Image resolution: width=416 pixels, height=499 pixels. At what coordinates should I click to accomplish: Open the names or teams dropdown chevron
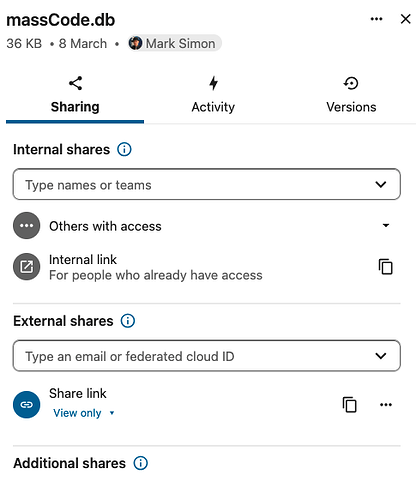381,184
